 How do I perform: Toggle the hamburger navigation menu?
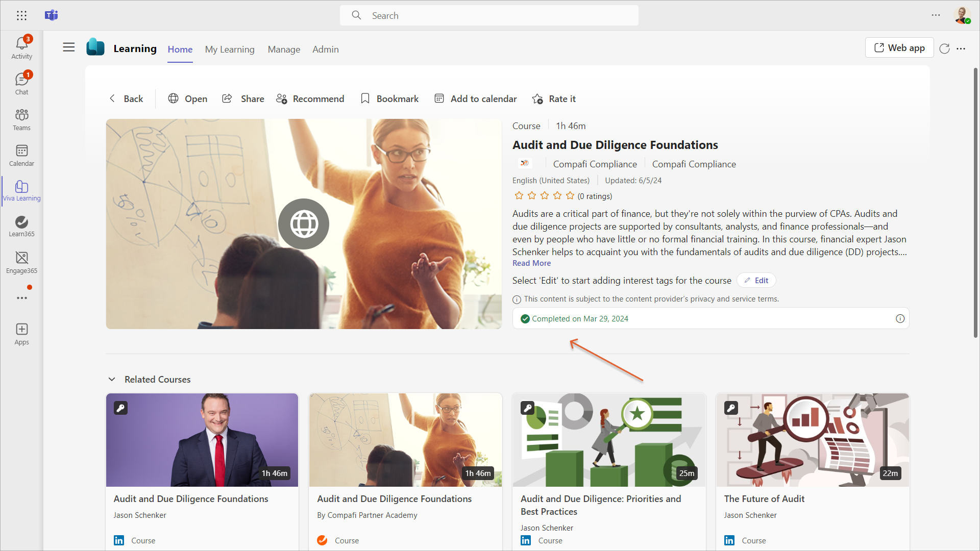(68, 47)
